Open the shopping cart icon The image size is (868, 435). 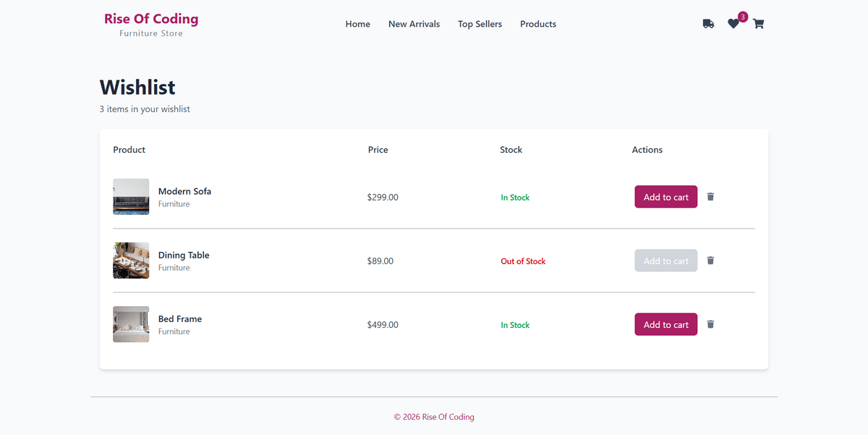[x=758, y=24]
